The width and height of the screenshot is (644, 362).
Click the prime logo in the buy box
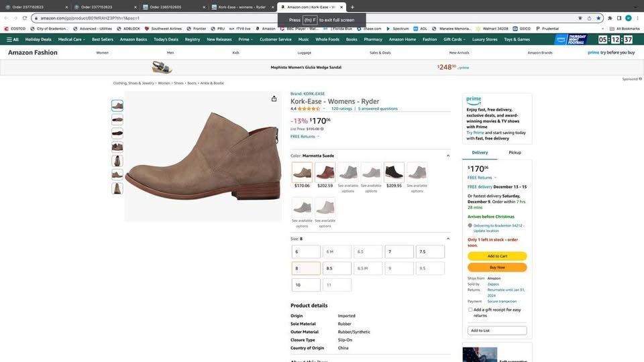click(474, 100)
